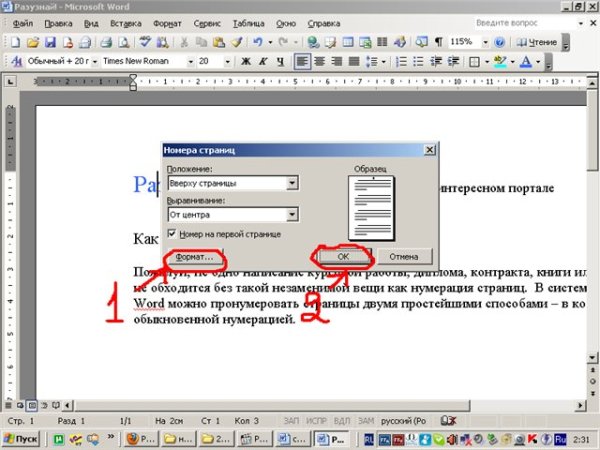Click the Firefox button in the taskbar
This screenshot has width=600, height=450.
[x=140, y=439]
